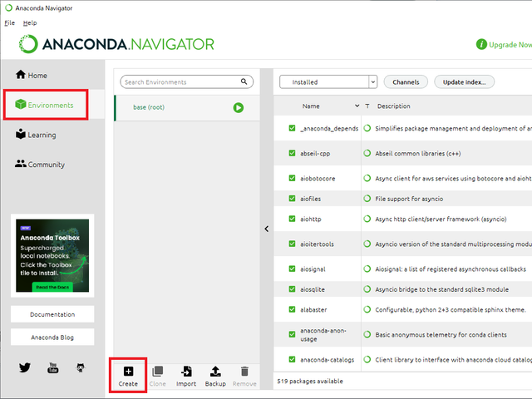Viewport: 532px width, 399px height.
Task: Open the Documentation link
Action: [x=52, y=314]
